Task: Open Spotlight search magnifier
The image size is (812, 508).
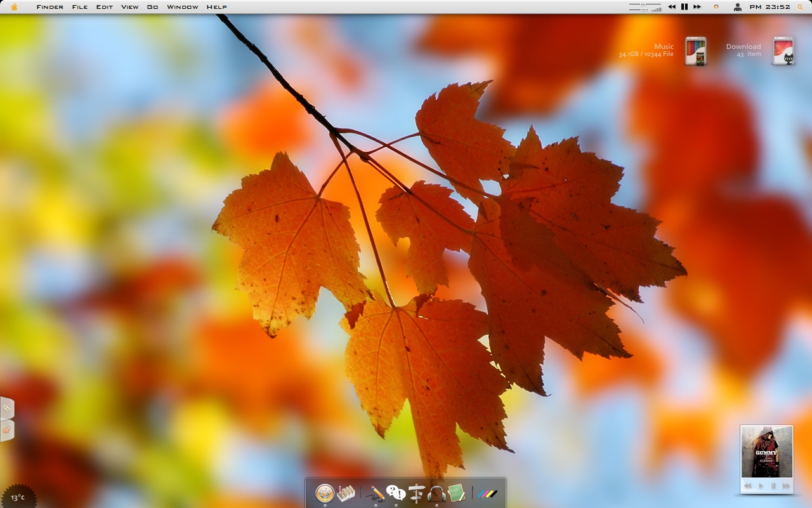Action: tap(801, 7)
